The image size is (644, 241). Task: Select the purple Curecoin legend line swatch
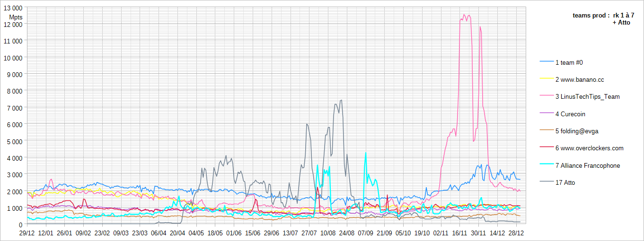[x=547, y=114]
